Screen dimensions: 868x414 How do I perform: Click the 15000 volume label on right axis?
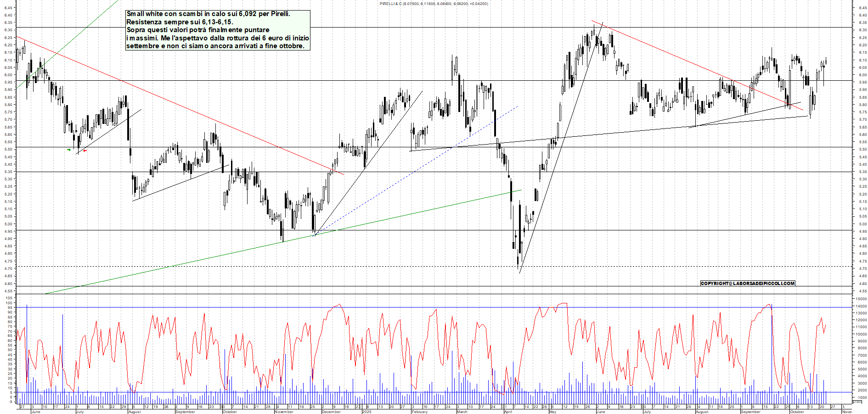[x=861, y=299]
